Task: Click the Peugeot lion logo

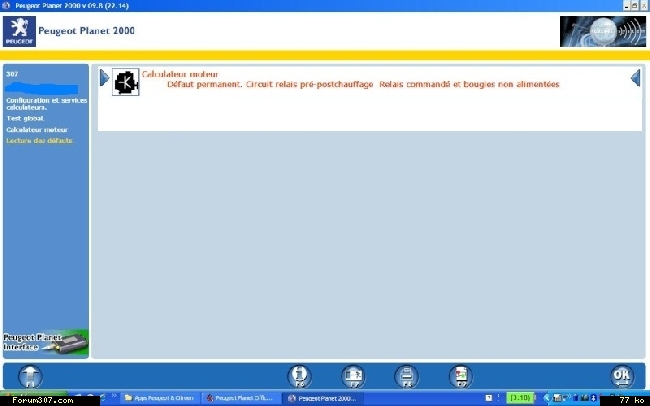Action: pos(19,31)
